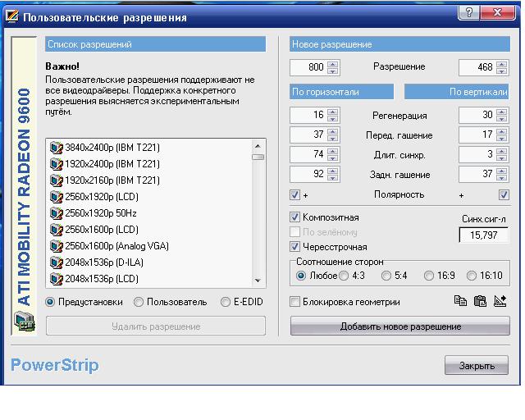This screenshot has width=525, height=420.
Task: Click monitor icon beside 3840x2400p (IBM T221)
Action: tap(56, 148)
